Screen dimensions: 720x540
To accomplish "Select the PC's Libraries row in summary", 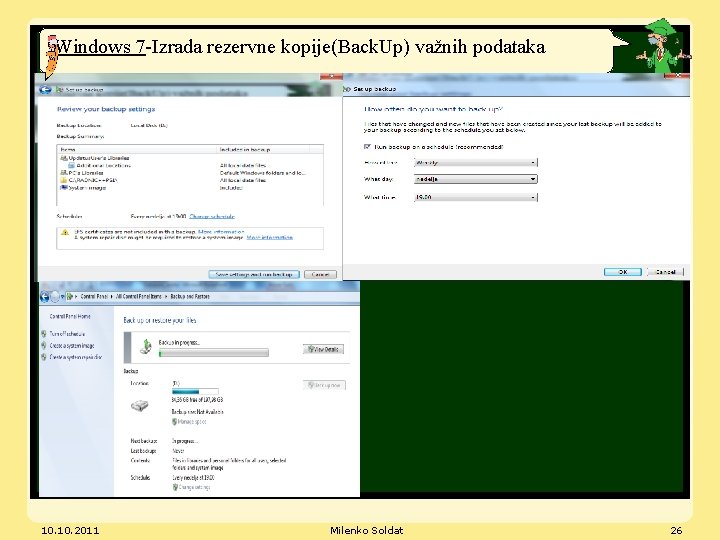I will coord(190,173).
